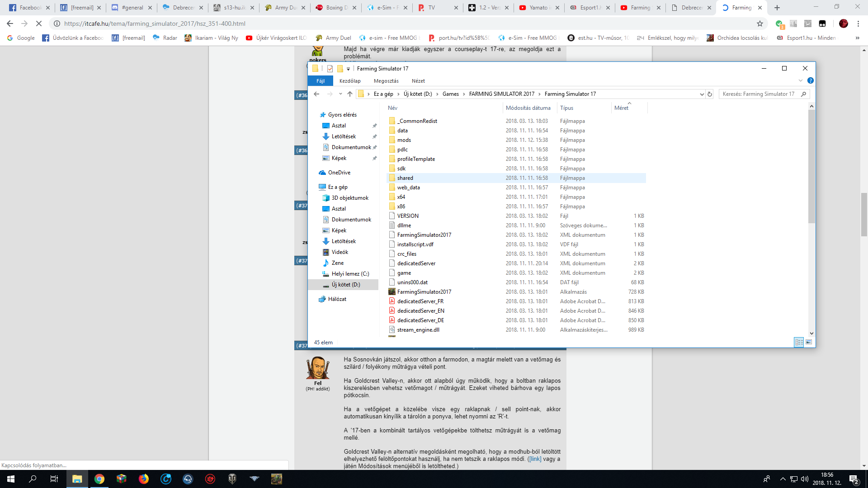Click the refresh button beside the address bar

[710, 94]
